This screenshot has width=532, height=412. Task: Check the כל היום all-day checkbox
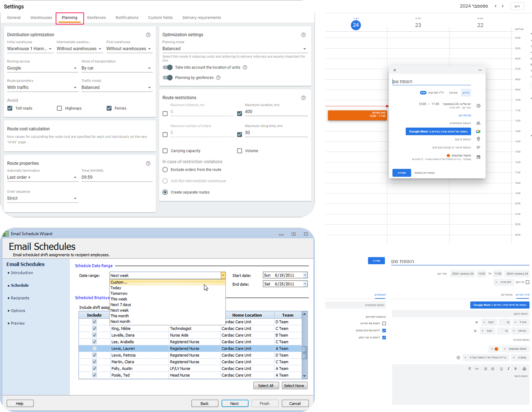[527, 282]
